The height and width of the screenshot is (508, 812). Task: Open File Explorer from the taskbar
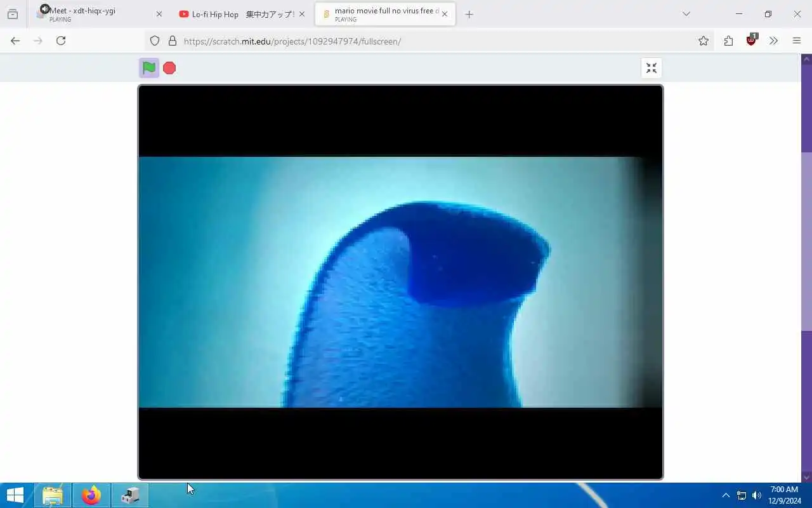[x=53, y=495]
